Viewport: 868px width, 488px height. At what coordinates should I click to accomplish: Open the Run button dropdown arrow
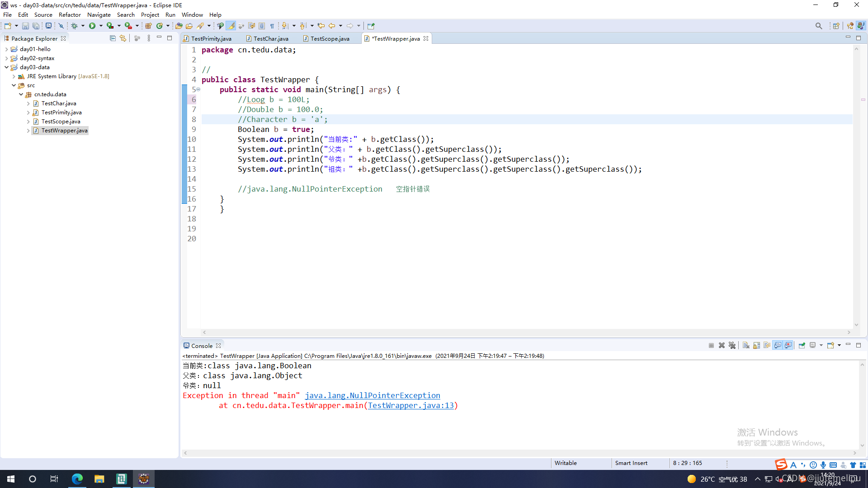[101, 26]
